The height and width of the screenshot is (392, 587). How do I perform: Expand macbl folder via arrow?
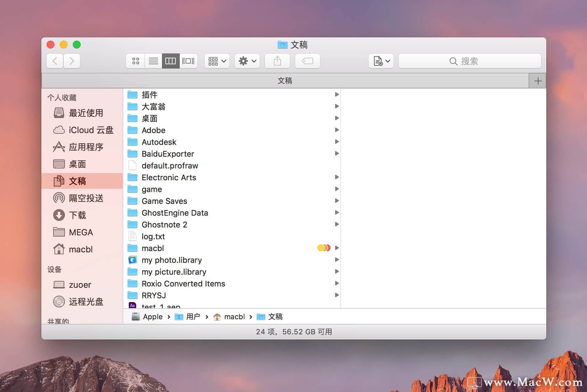(x=337, y=248)
